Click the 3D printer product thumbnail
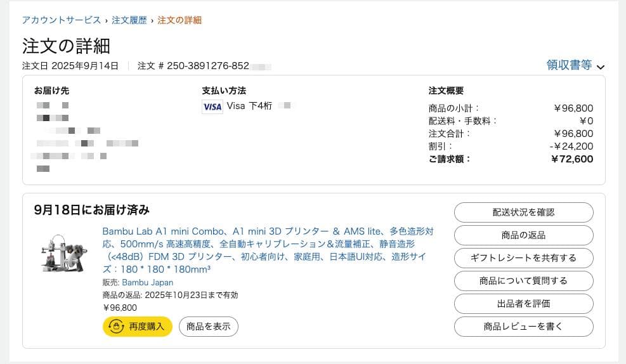 (x=64, y=256)
